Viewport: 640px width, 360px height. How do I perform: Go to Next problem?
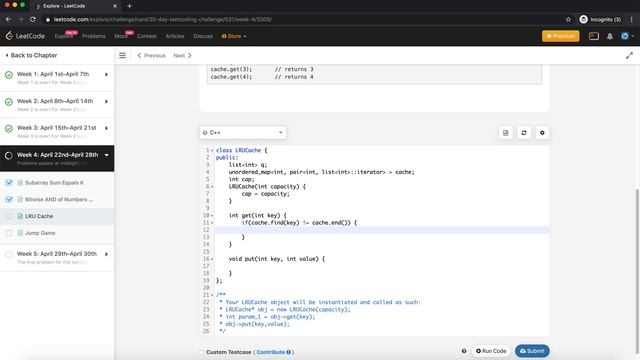[x=182, y=55]
